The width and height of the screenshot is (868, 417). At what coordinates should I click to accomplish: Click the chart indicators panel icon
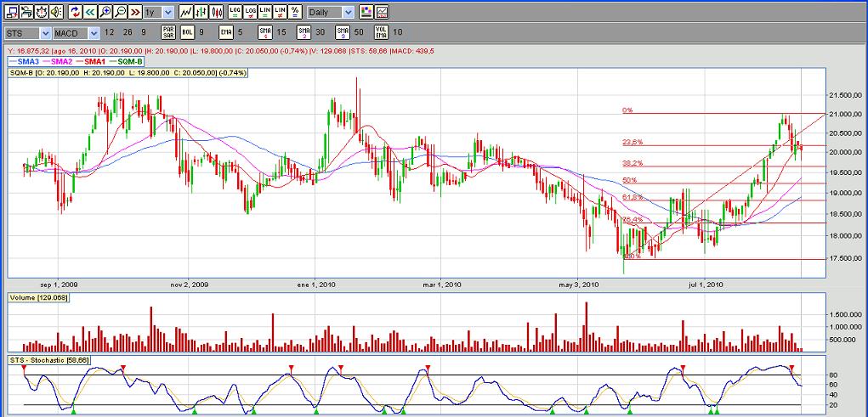[382, 12]
